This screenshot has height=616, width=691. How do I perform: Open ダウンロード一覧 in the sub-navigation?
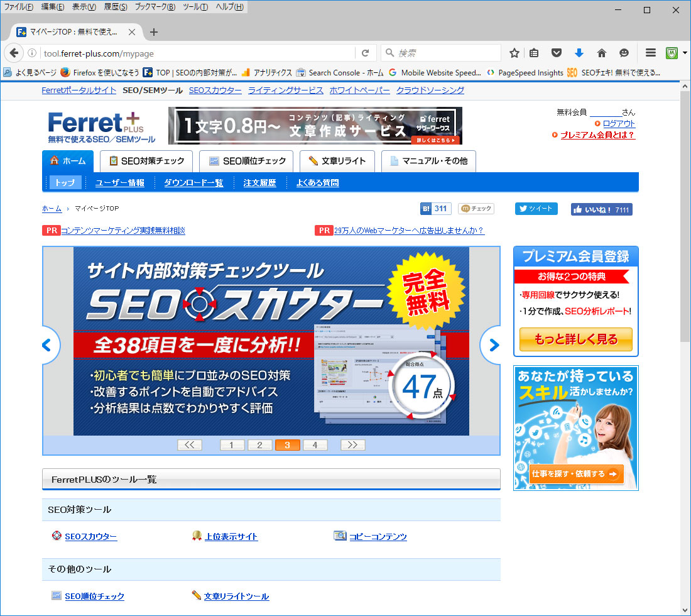(x=193, y=182)
